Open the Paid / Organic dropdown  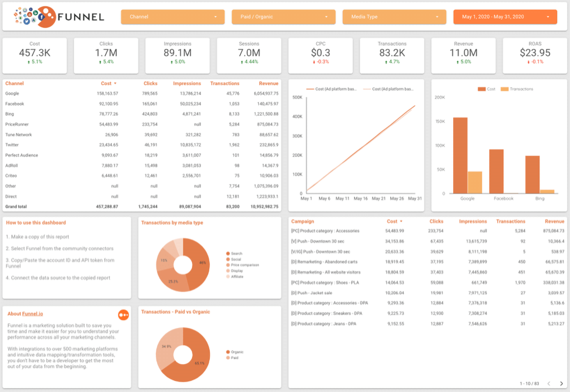tap(283, 17)
